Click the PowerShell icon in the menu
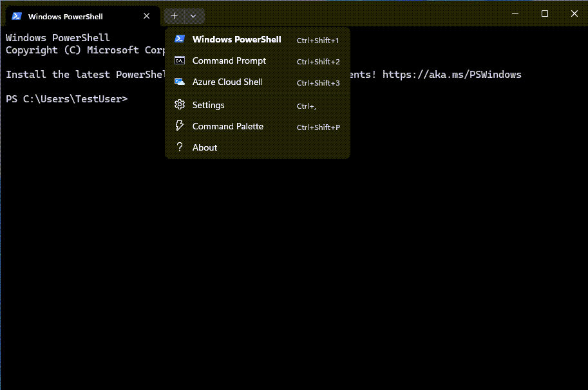Viewport: 588px width, 390px height. pos(180,39)
